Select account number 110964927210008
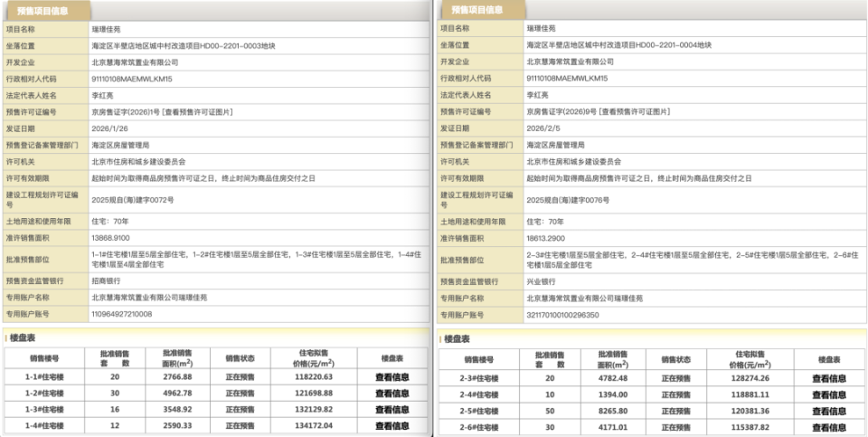The width and height of the screenshot is (868, 437). click(x=122, y=314)
